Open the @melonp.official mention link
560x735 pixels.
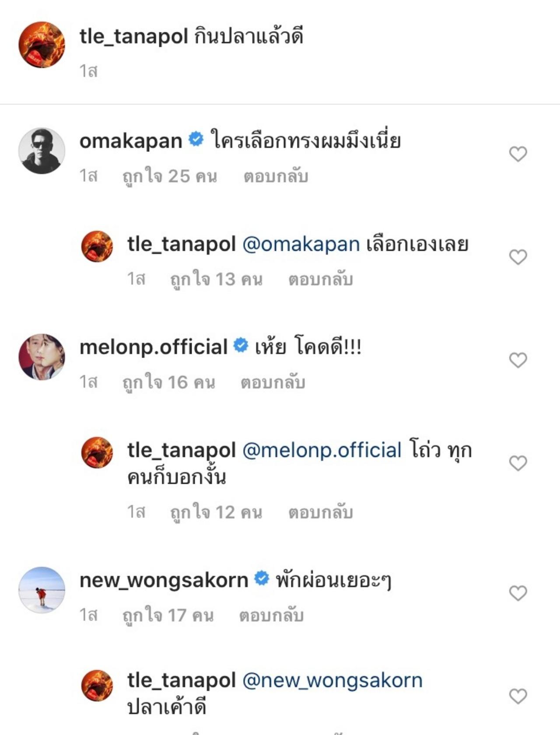point(322,450)
